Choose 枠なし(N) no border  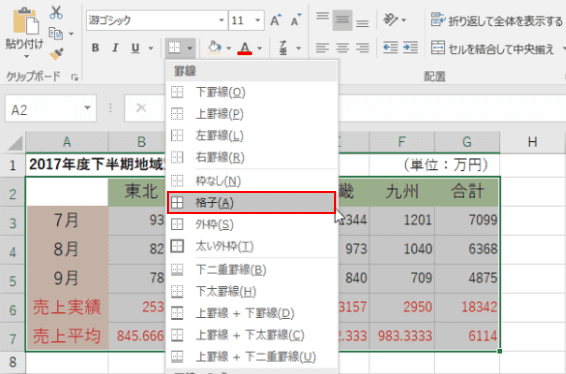pos(252,181)
